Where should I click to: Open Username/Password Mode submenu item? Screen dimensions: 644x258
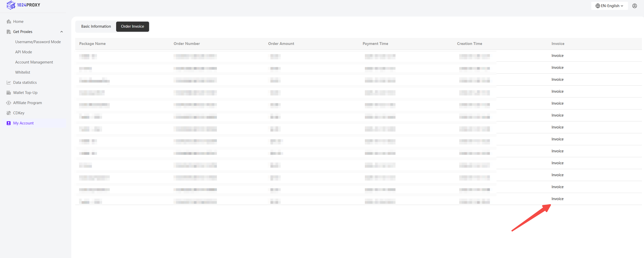38,42
